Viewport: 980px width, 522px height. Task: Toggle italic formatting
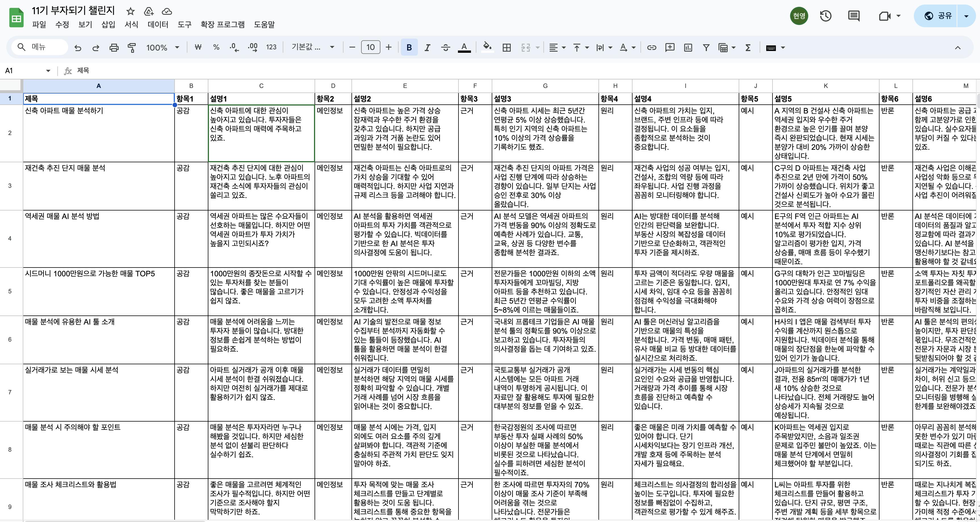pyautogui.click(x=427, y=48)
